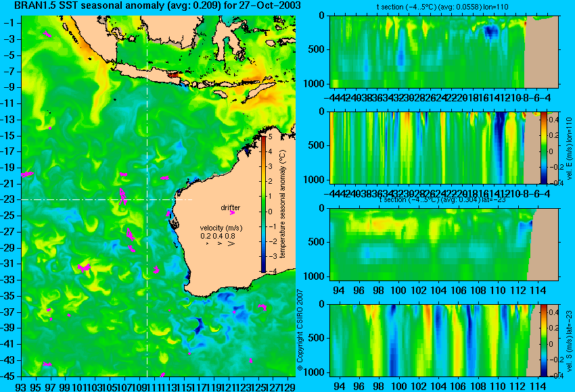Click the 114 longitude tick under the vel. S section
This screenshot has height=392, width=575.
[538, 387]
